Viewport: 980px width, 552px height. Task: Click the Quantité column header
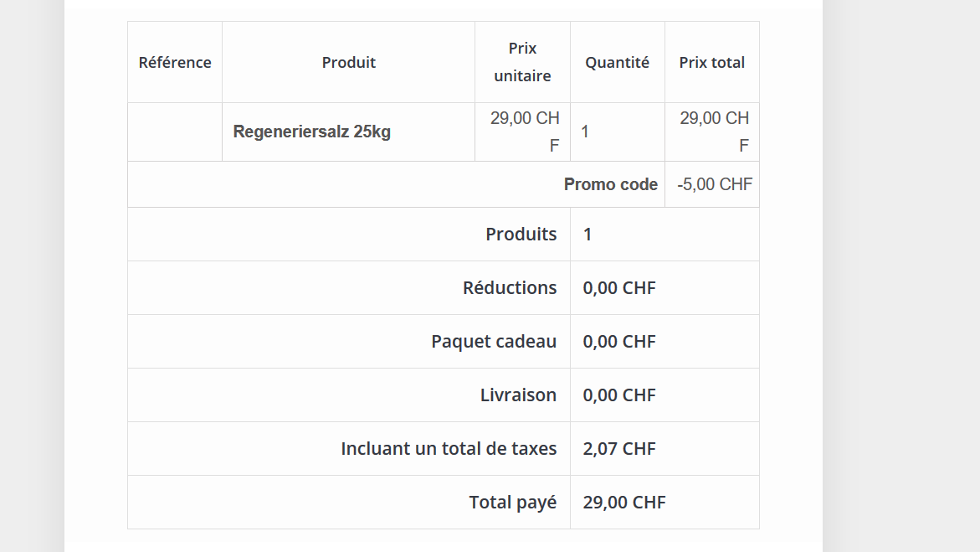(617, 63)
